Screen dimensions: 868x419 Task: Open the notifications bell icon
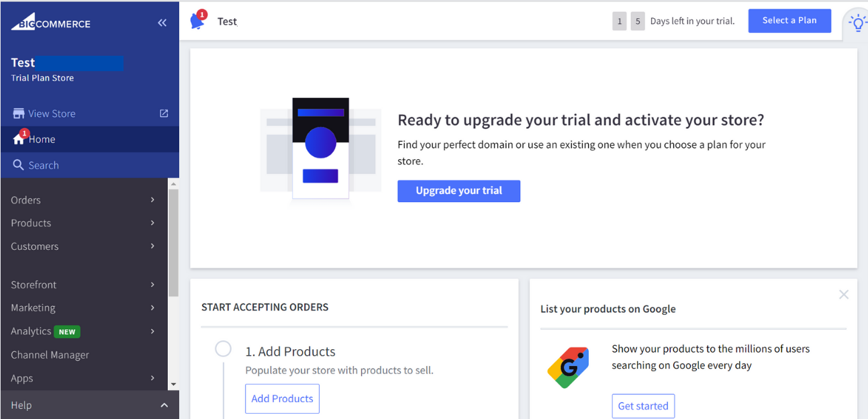pos(197,21)
